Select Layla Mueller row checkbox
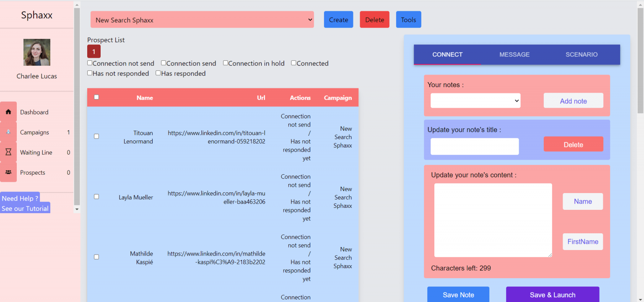 (96, 197)
